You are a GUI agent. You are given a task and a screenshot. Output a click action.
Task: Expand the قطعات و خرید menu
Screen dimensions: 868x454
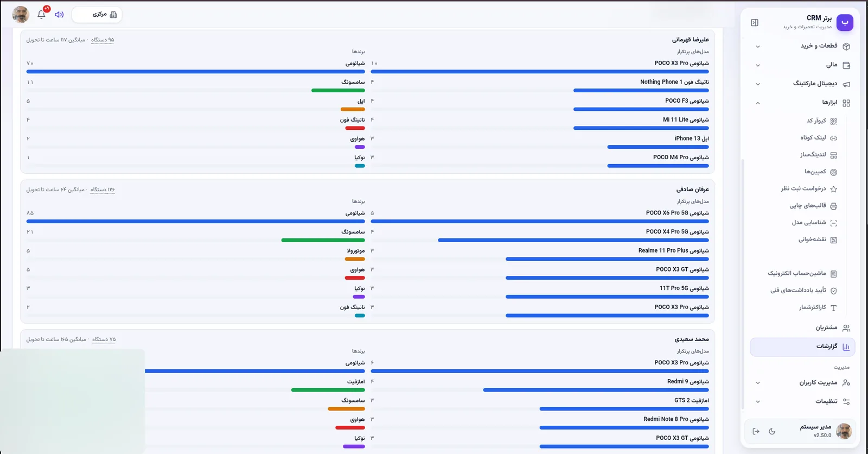803,46
